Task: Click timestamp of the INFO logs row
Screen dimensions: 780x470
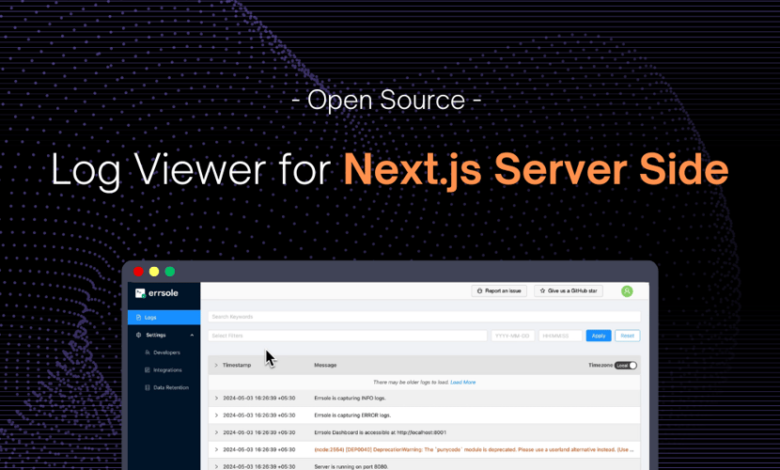Action: click(259, 398)
